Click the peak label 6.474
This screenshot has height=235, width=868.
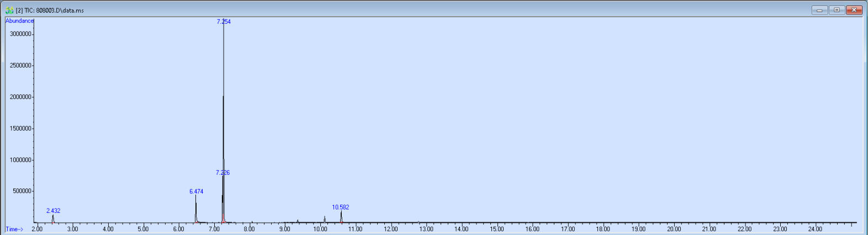point(196,191)
